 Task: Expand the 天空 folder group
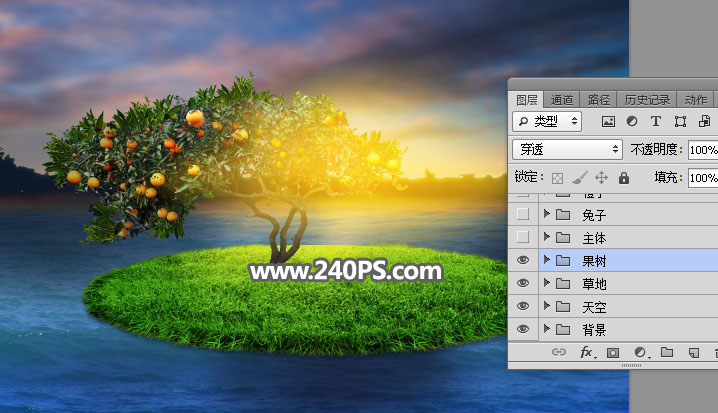point(546,306)
